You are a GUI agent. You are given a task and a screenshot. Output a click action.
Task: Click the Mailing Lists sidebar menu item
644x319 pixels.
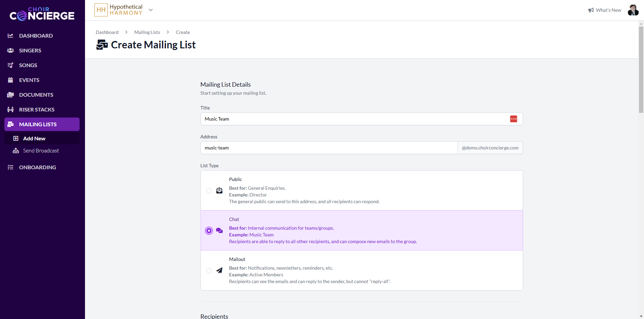pos(42,124)
